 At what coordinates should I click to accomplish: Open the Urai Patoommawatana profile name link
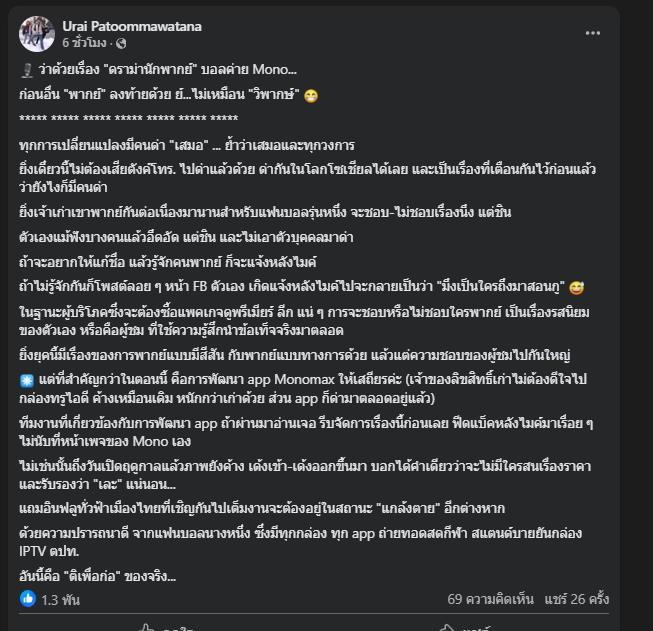[x=132, y=26]
